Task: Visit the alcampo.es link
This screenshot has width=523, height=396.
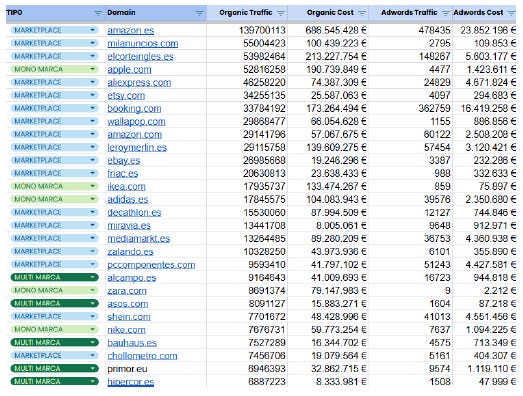Action: click(132, 278)
